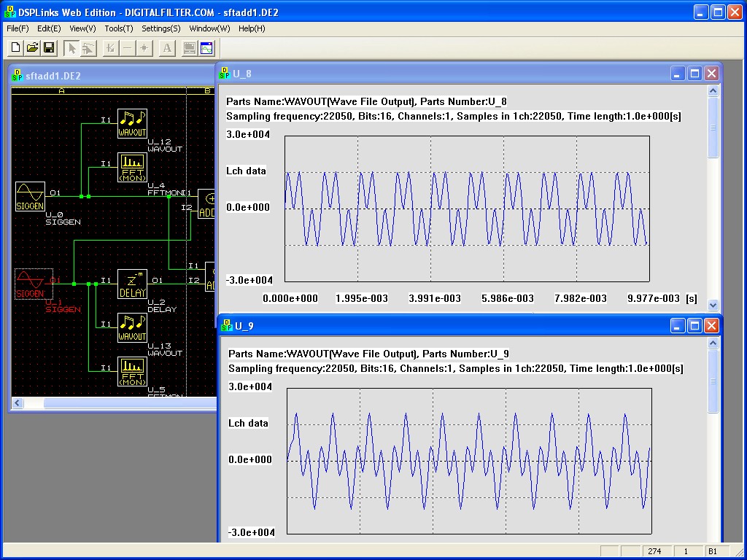Click the waveform window toolbar icon

[x=206, y=48]
